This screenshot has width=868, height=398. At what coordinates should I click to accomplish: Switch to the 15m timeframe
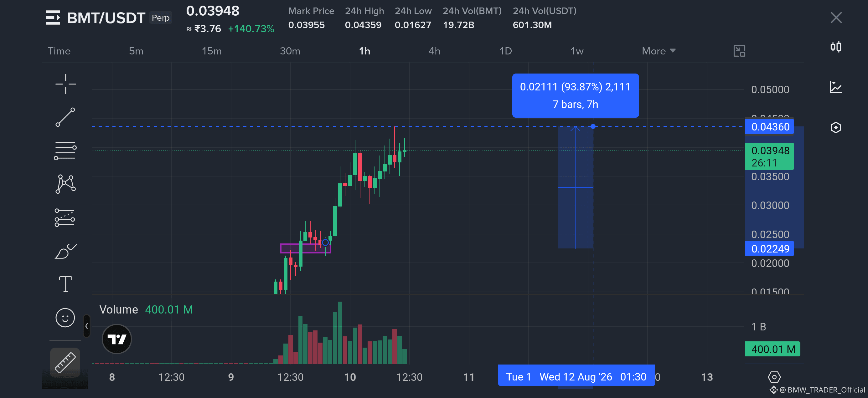pos(212,51)
